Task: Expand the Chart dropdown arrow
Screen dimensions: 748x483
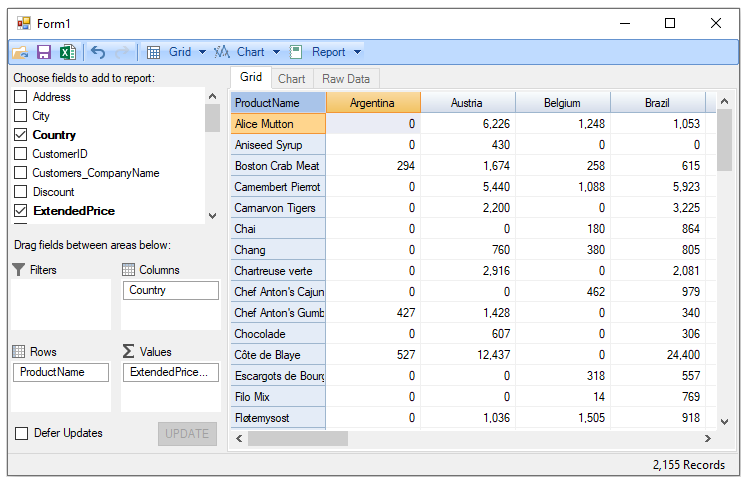Action: 277,52
